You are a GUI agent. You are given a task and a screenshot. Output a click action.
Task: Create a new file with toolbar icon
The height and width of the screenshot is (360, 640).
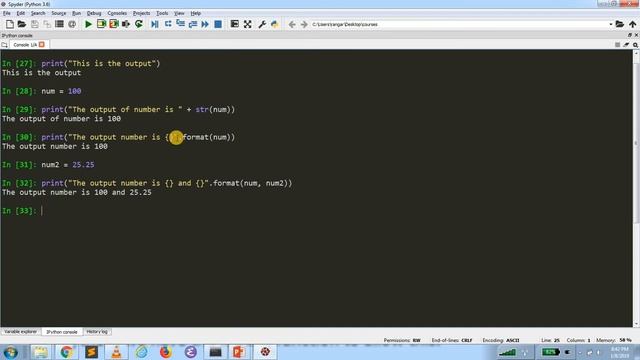coord(9,24)
